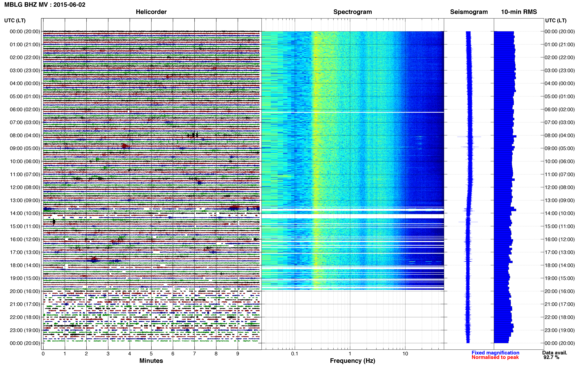Click the 'Normalised to peak' legend text
The image size is (588, 368).
(x=495, y=357)
